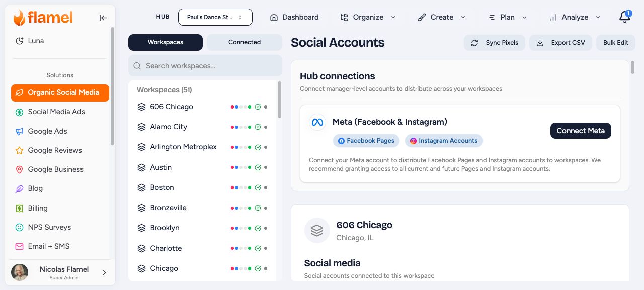Click the main page scrollbar
Viewport: 644px width, 290px height.
(x=632, y=67)
